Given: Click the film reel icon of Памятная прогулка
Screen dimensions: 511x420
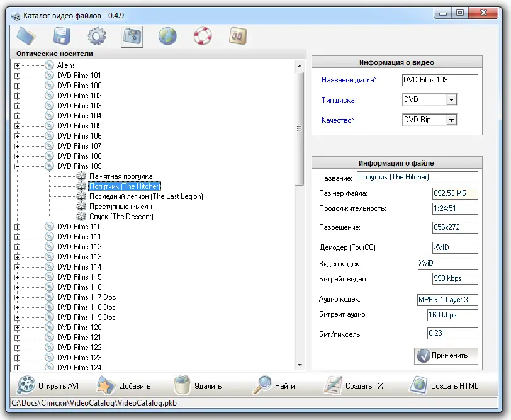Looking at the screenshot, I should [x=81, y=176].
